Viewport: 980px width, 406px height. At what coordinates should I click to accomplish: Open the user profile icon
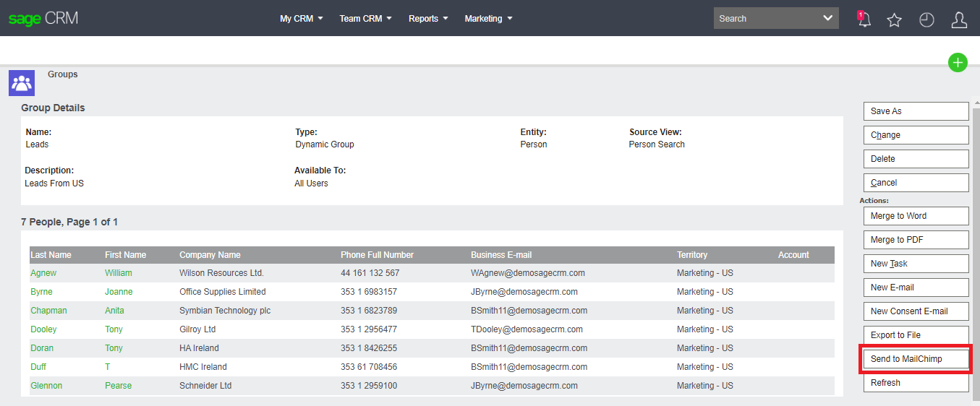coord(959,20)
